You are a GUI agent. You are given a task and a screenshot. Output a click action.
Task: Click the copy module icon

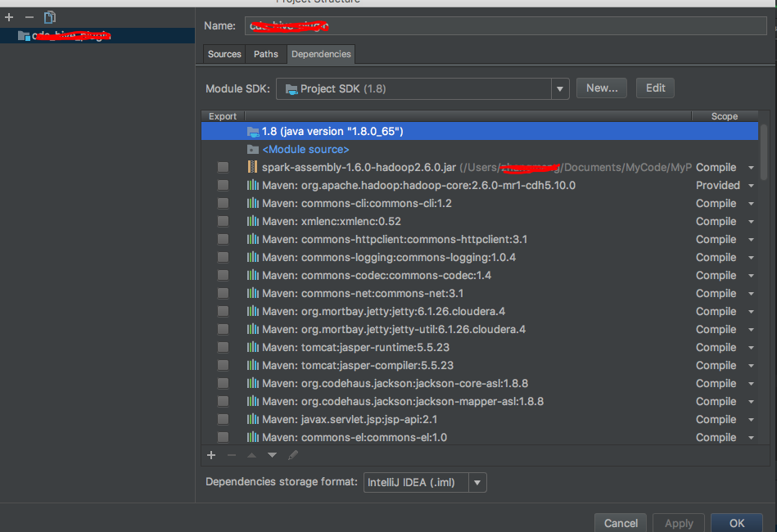point(50,17)
